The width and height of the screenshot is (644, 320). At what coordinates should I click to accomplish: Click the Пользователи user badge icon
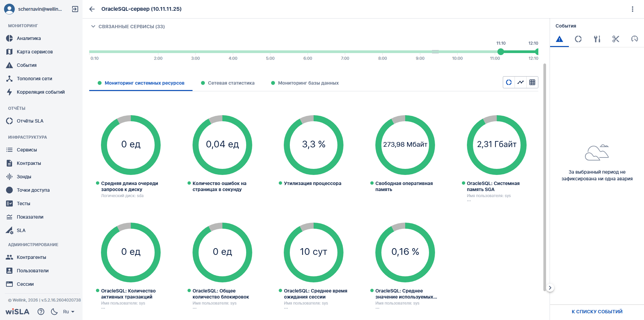click(x=9, y=271)
